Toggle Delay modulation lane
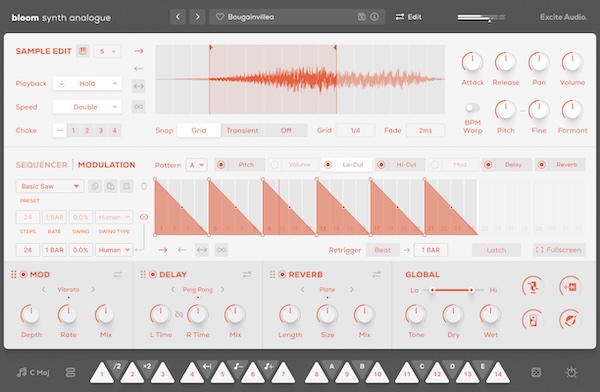 click(x=507, y=165)
